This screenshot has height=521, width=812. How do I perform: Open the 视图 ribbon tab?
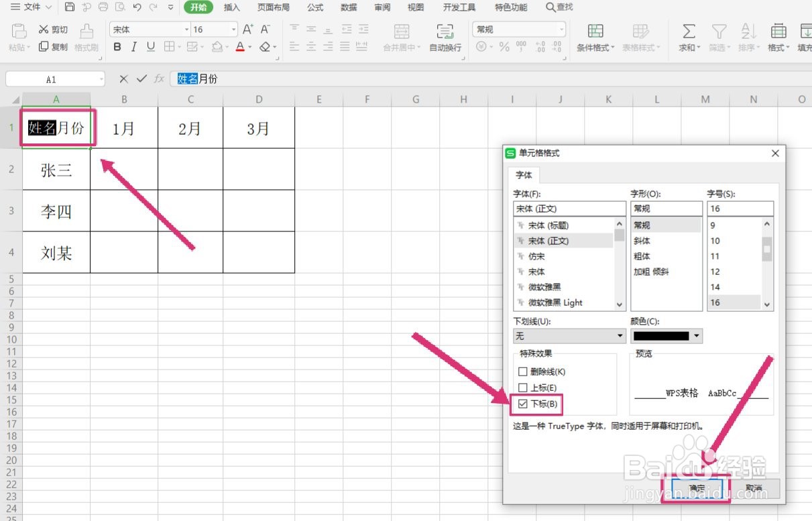tap(416, 7)
